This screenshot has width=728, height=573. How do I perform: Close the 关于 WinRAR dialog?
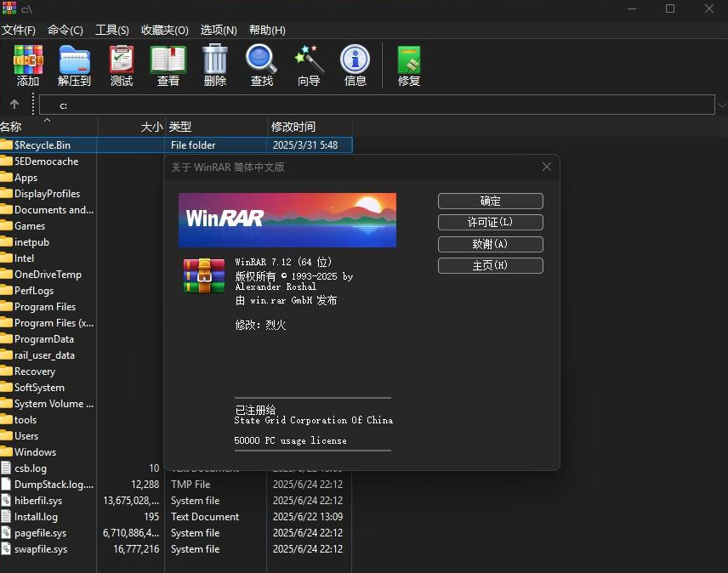[547, 167]
